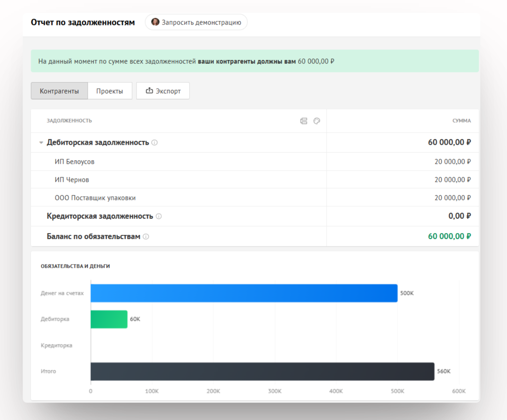This screenshot has height=420, width=507.
Task: Switch to the Контрагенты tab
Action: coord(59,91)
